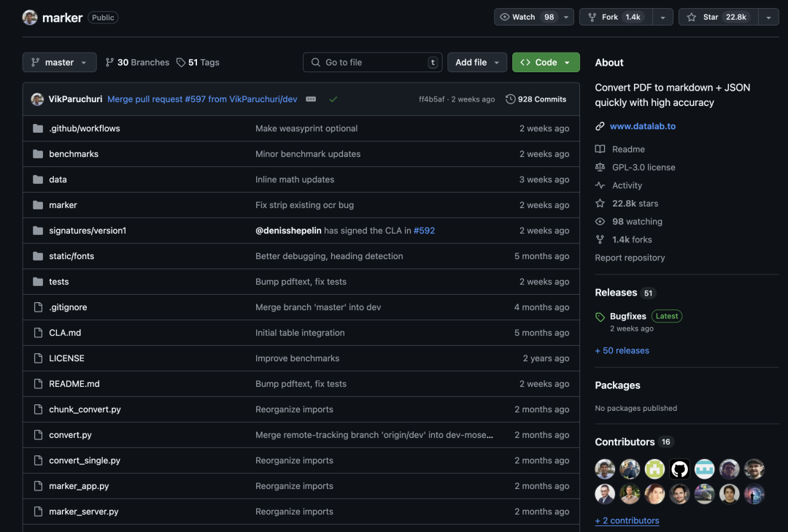Click the Go to file search field
Viewport: 788px width, 532px height.
pyautogui.click(x=372, y=62)
